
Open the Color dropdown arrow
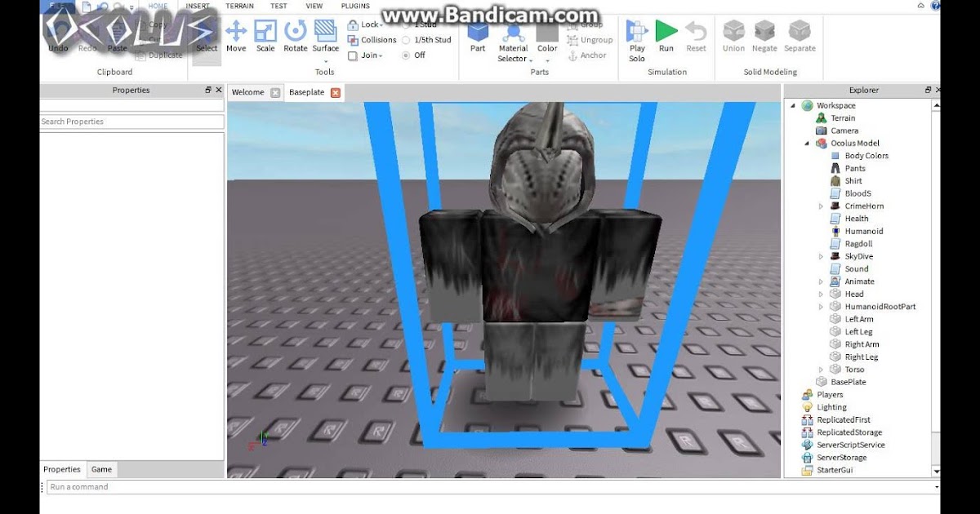pyautogui.click(x=548, y=60)
